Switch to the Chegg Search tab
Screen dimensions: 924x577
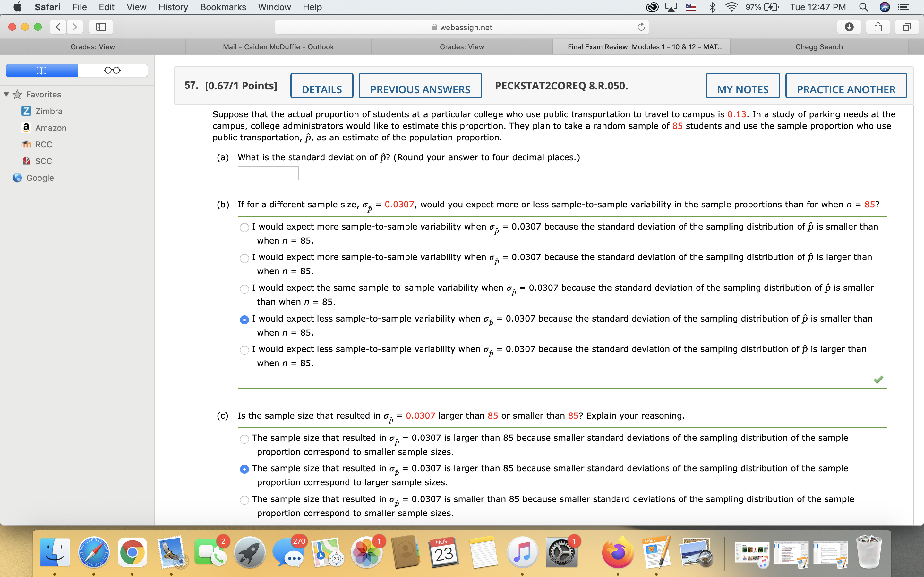coord(819,46)
